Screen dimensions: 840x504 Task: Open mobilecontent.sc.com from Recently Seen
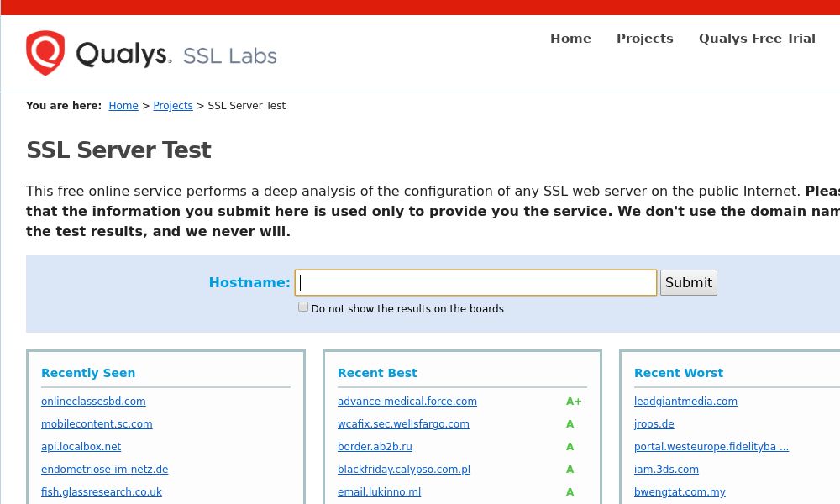(97, 424)
